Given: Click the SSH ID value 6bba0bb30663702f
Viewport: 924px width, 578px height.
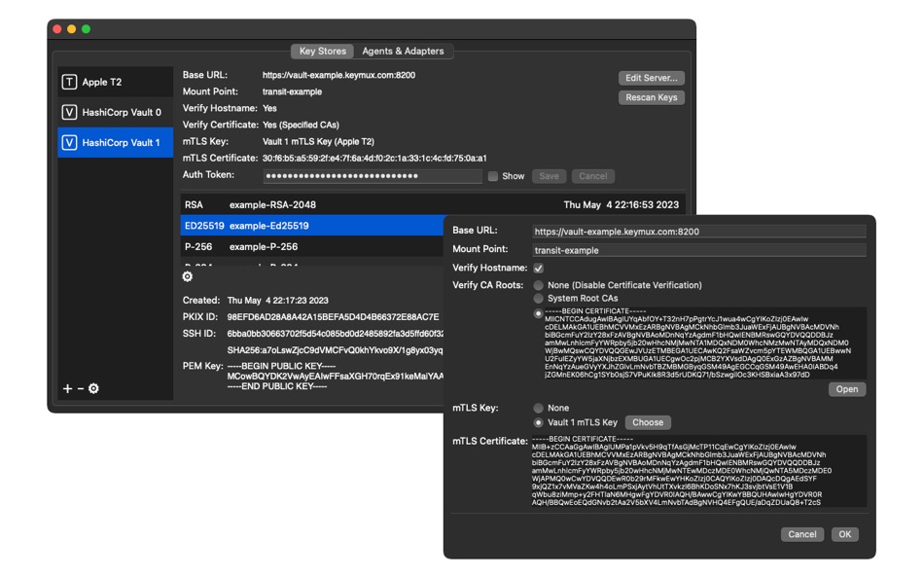Looking at the screenshot, I should pos(335,334).
